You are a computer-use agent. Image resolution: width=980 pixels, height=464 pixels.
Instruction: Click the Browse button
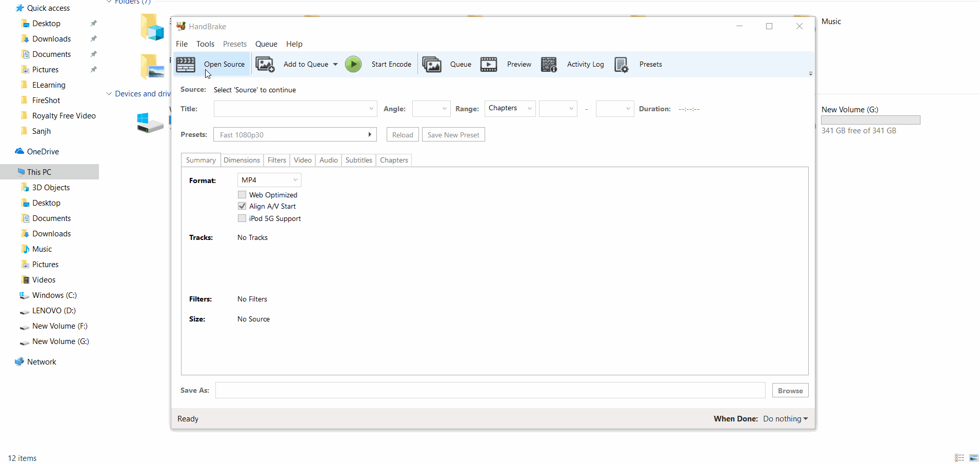click(x=790, y=391)
